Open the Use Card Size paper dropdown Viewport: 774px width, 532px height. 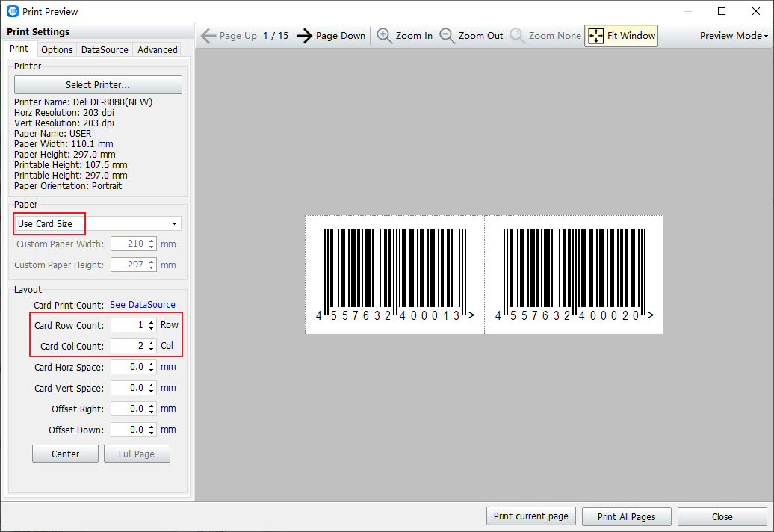pos(98,223)
